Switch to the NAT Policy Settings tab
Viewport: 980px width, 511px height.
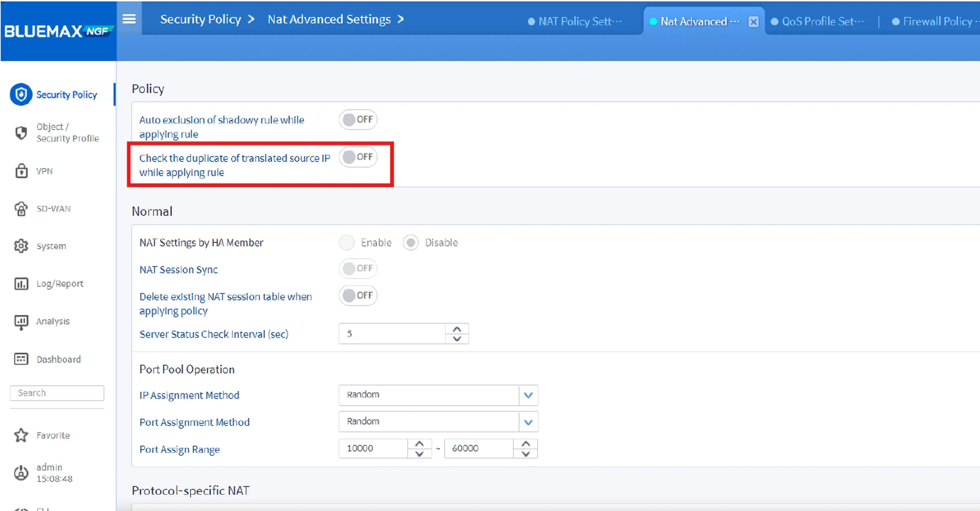[575, 21]
